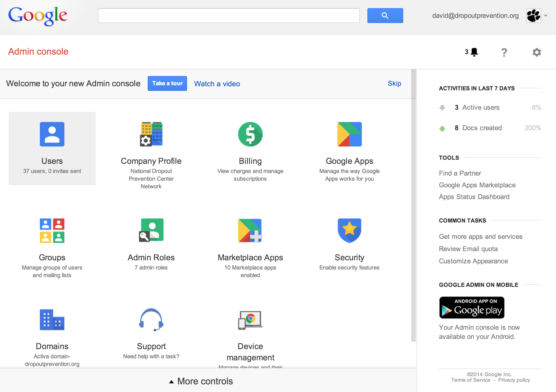Open the Security shield icon
This screenshot has width=556, height=392.
349,230
